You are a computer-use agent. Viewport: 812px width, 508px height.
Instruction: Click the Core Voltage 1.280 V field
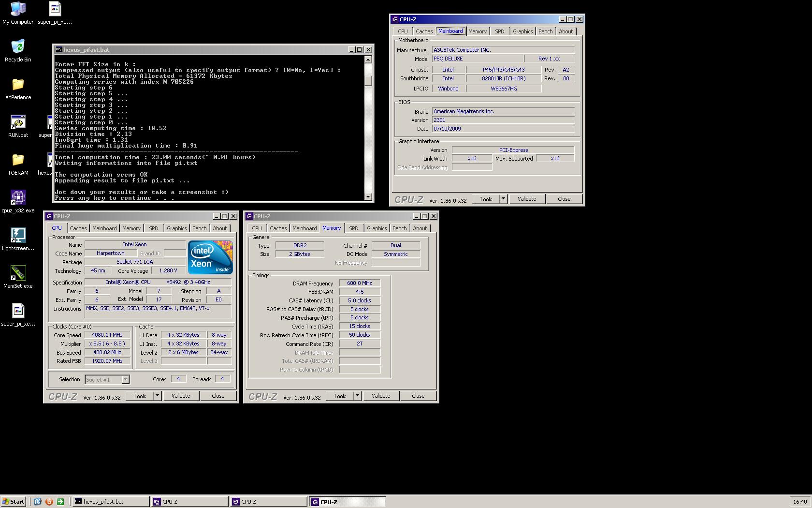point(168,270)
